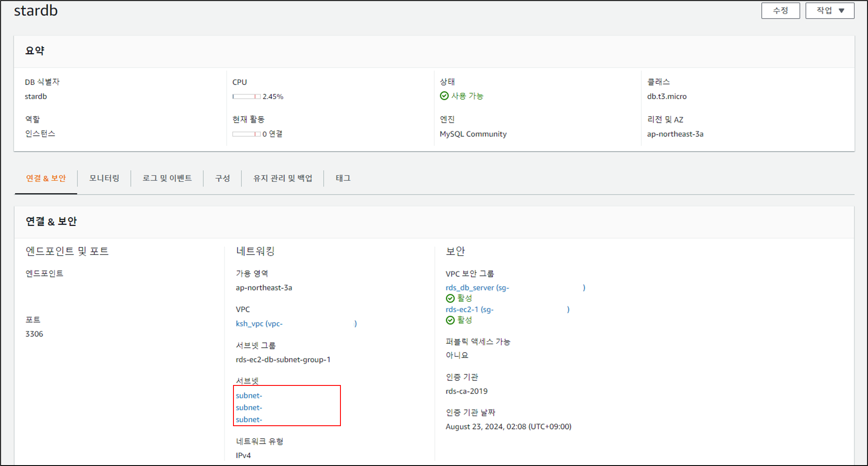Click the 현재 활동 connections bar
Screen dimensions: 868x466
(246, 134)
